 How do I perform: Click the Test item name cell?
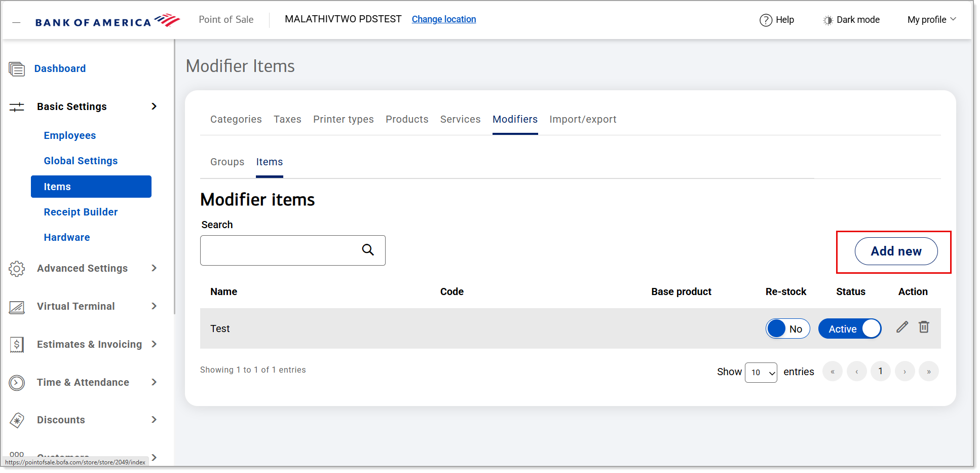tap(220, 329)
